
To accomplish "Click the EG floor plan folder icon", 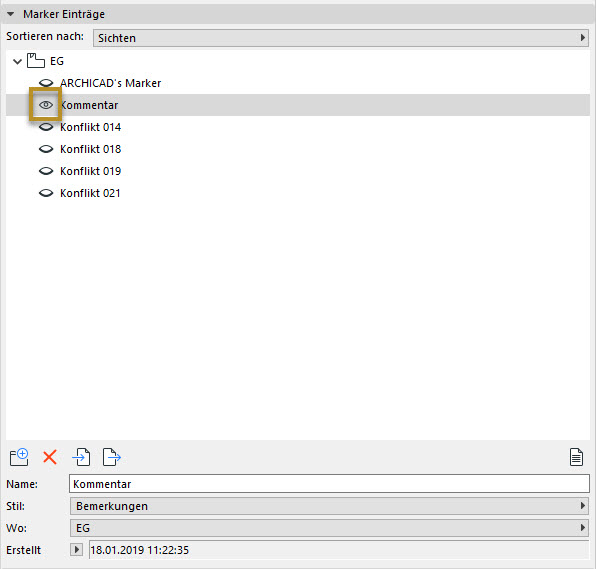I will click(36, 61).
